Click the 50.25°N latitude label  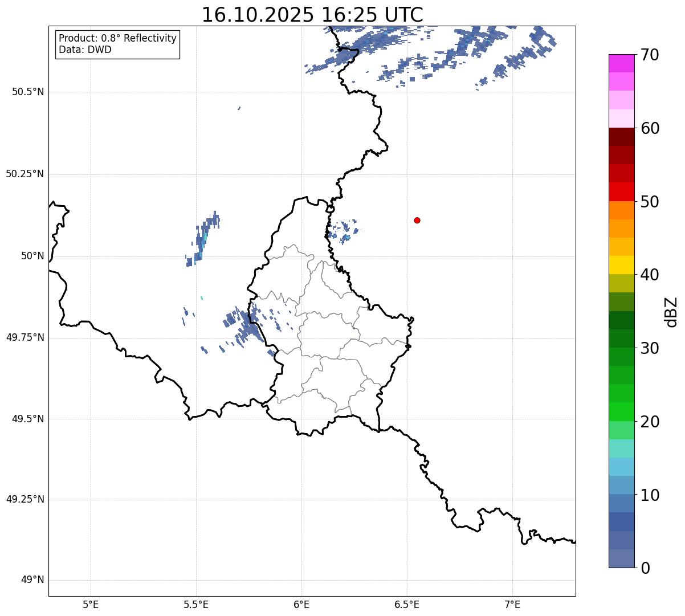25,174
